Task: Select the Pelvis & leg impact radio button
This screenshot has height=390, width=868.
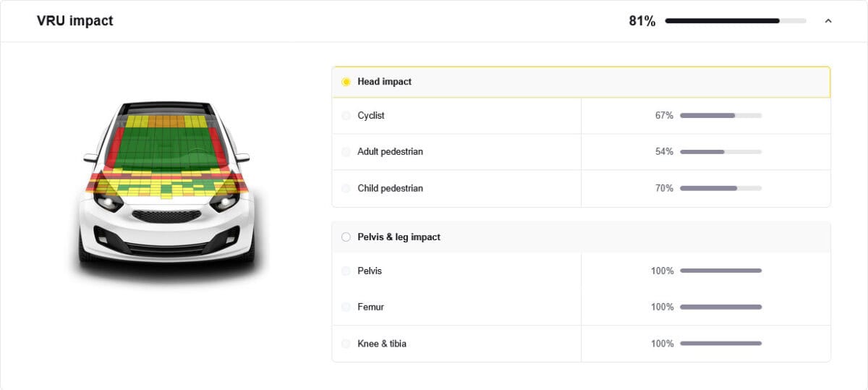Action: tap(346, 237)
